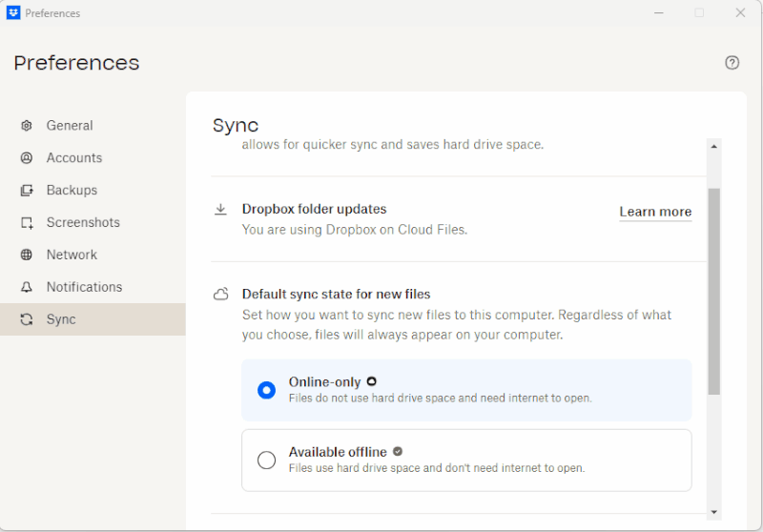Click the download icon beside Dropbox folder updates

[x=221, y=210]
